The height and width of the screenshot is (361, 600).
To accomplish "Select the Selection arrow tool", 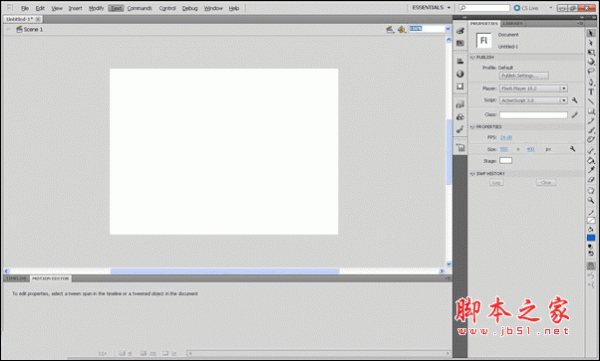I will [591, 33].
